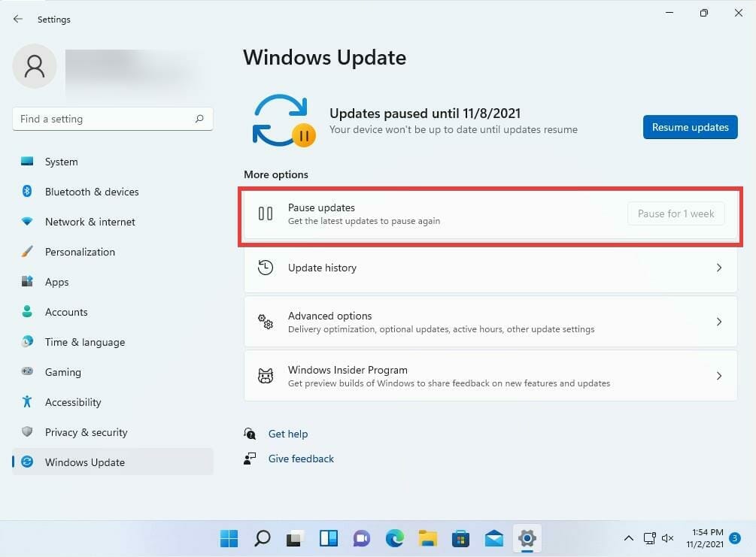The image size is (756, 557).
Task: Click the user profile avatar icon
Action: [35, 66]
